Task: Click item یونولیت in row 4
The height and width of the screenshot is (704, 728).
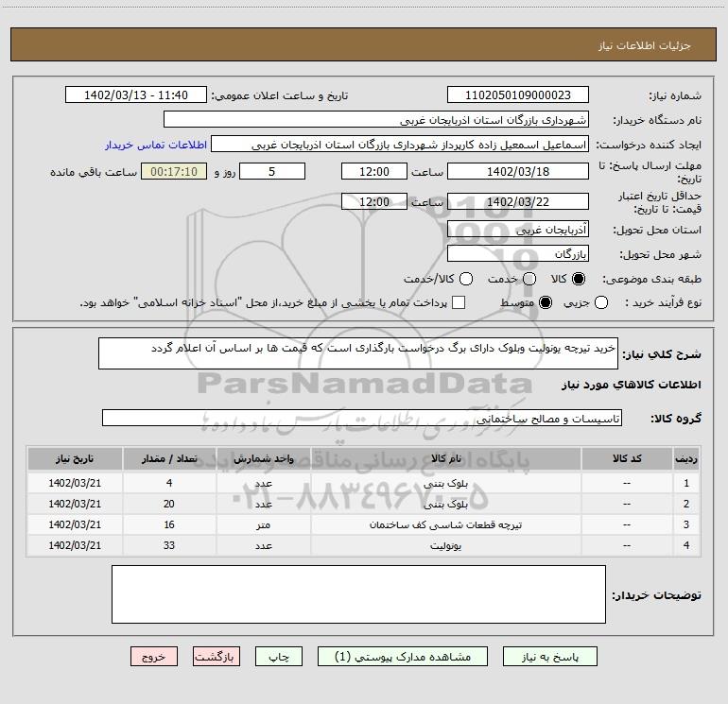Action: pos(445,546)
